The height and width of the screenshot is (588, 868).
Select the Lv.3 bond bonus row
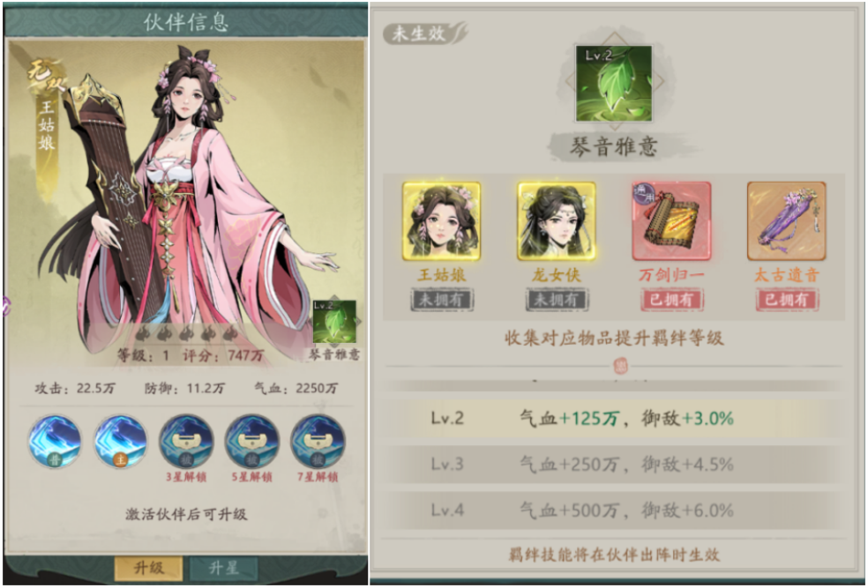point(613,464)
